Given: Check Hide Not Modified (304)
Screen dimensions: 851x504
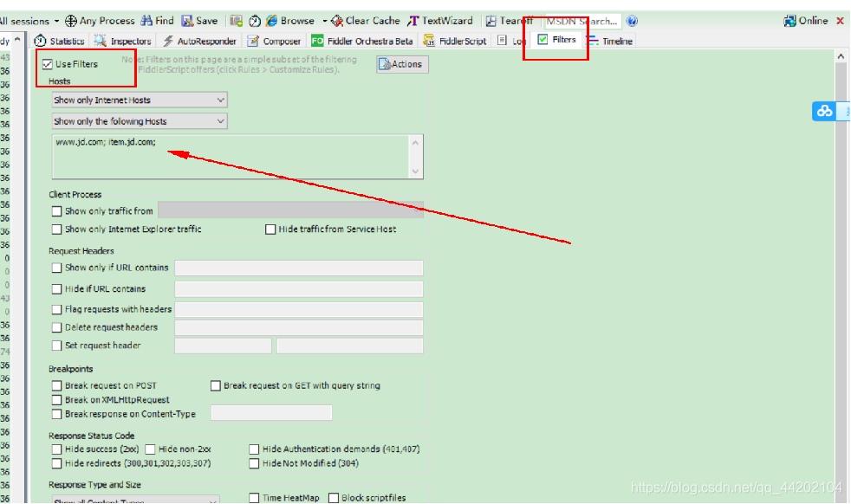Looking at the screenshot, I should coord(254,463).
